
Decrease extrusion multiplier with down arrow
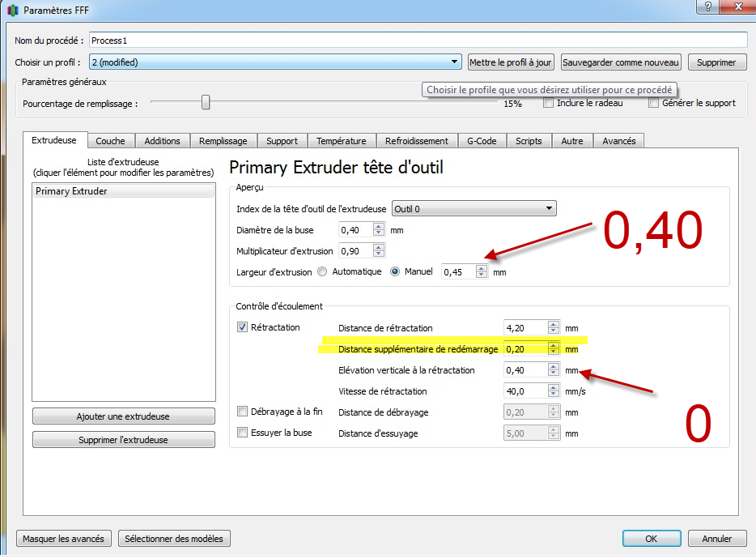pyautogui.click(x=379, y=254)
